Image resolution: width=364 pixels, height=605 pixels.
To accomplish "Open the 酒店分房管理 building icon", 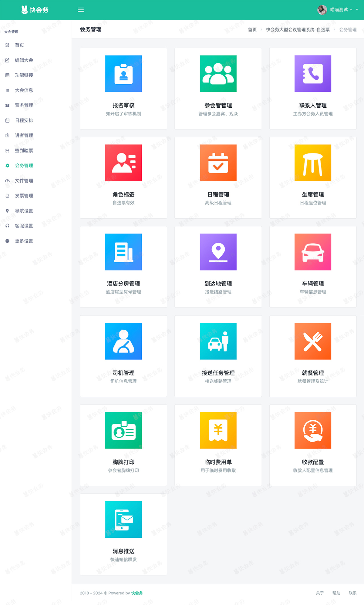I will (123, 252).
